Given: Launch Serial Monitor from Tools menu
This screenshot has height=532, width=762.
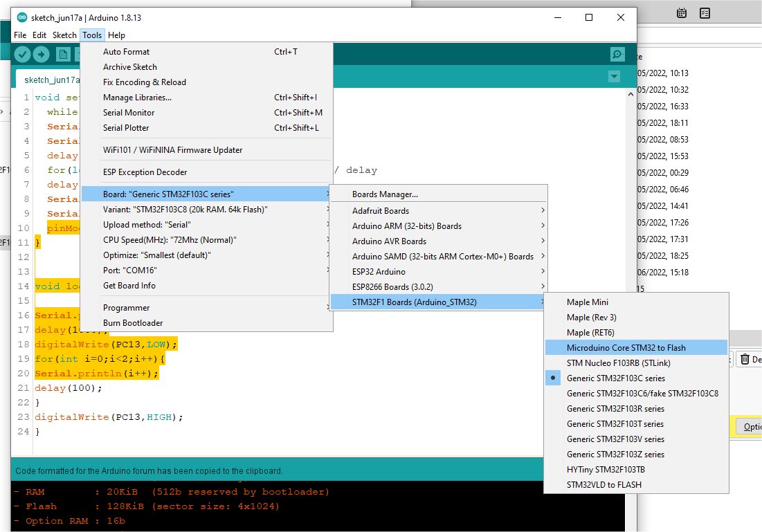Looking at the screenshot, I should click(207, 113).
